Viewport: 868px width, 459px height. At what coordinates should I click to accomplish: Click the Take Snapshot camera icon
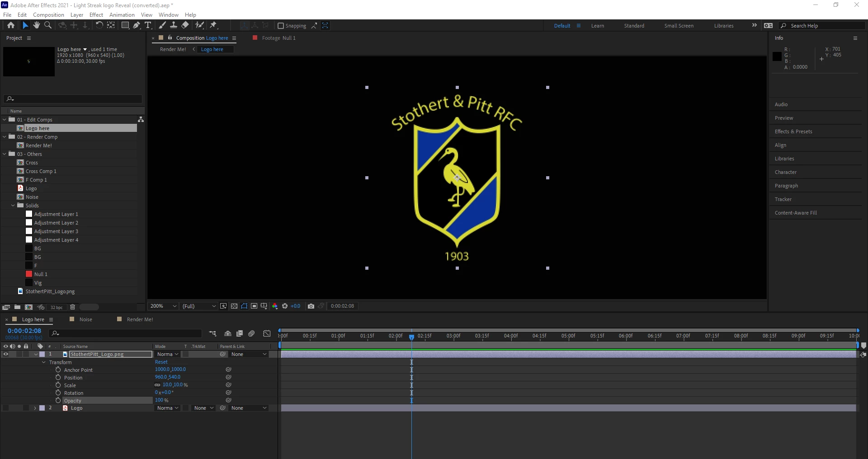point(311,306)
